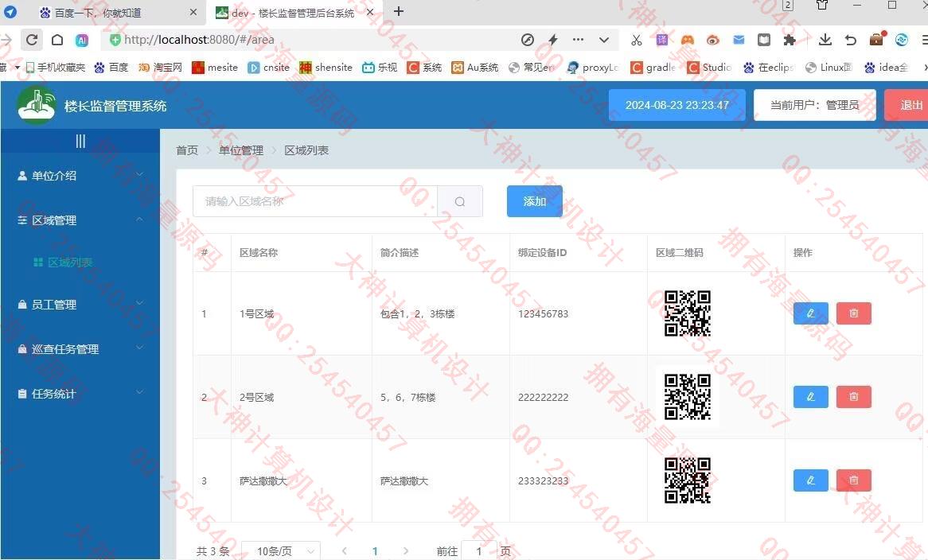Click the scissors screenshot tool icon

[636, 40]
